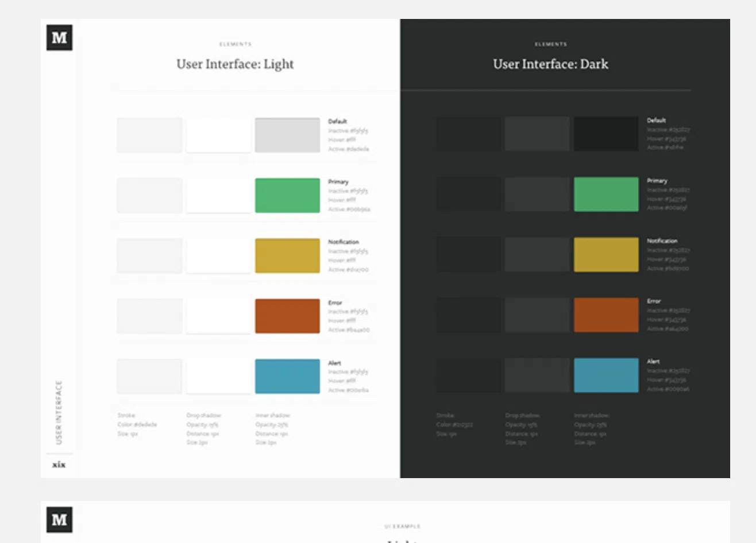
Task: Pick the blue Alert swatch in Light panel
Action: (x=287, y=377)
